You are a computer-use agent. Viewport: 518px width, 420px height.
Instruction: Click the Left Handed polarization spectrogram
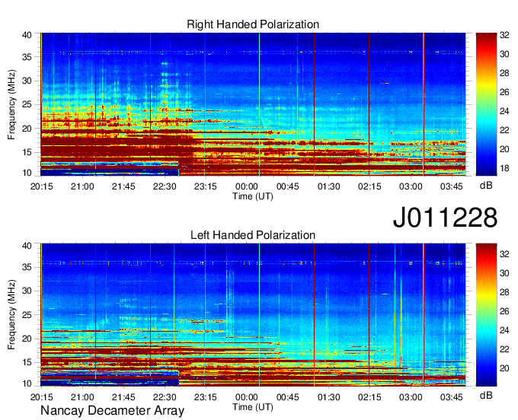tap(253, 315)
